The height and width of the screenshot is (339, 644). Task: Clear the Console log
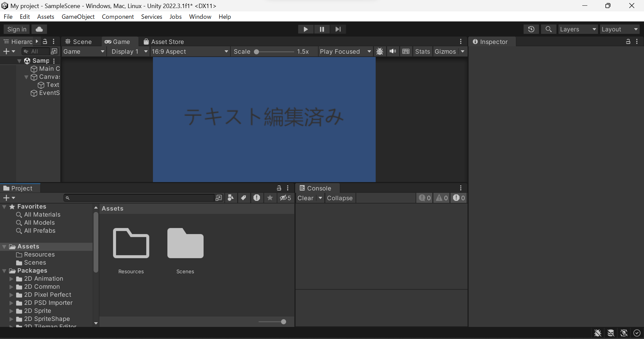pos(306,198)
